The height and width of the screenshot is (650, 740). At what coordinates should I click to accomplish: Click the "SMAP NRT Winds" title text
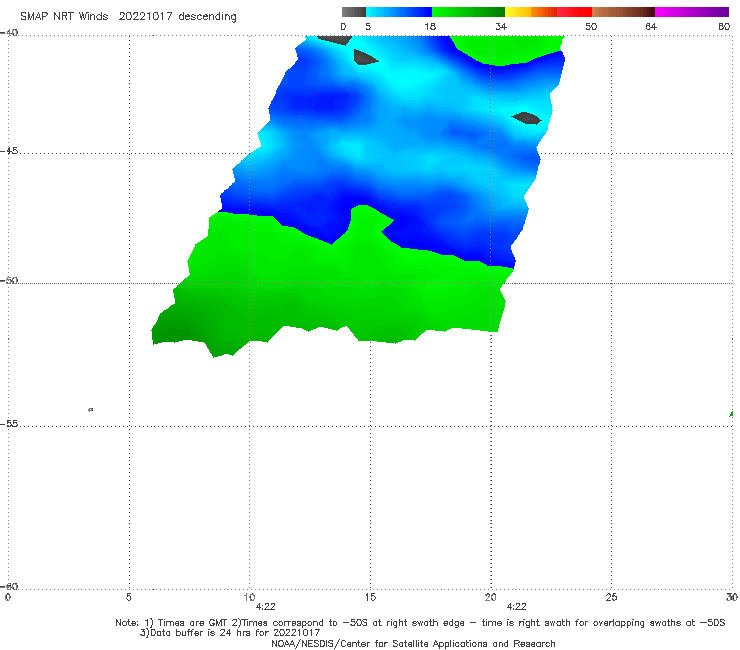(x=64, y=17)
